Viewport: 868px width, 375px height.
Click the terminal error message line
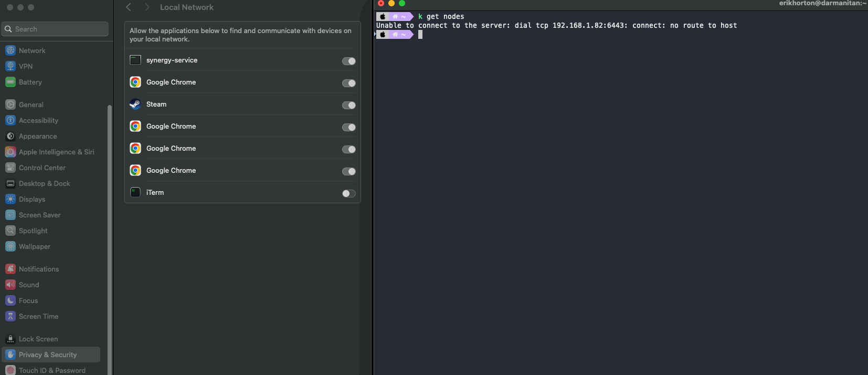click(x=556, y=25)
